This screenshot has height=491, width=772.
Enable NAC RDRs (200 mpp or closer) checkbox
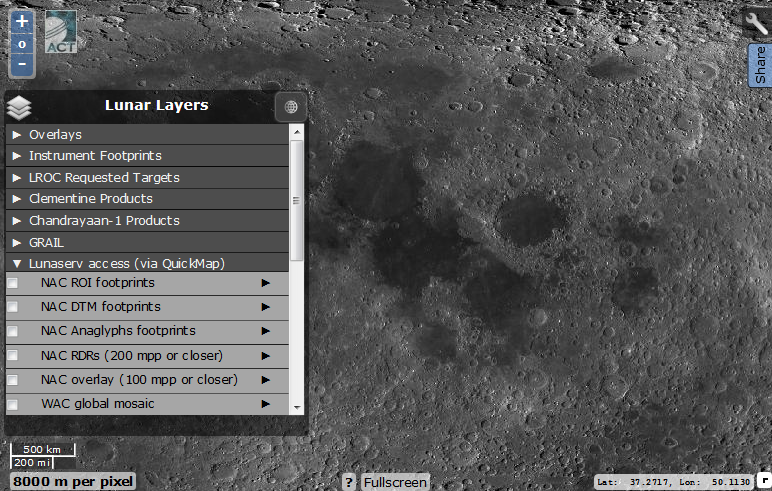click(x=13, y=356)
